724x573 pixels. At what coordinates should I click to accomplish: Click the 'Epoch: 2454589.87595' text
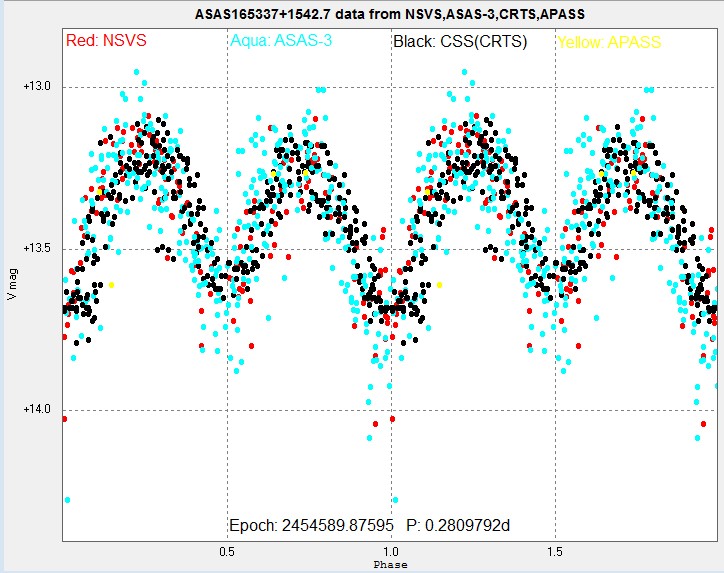pyautogui.click(x=312, y=525)
